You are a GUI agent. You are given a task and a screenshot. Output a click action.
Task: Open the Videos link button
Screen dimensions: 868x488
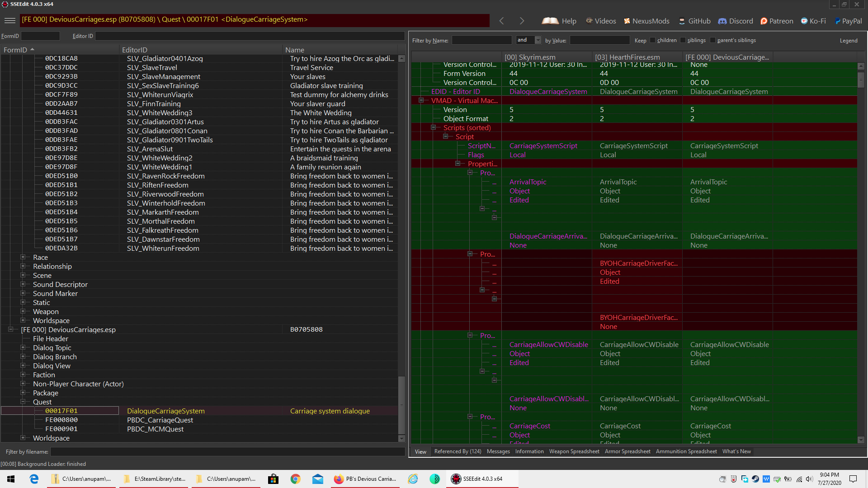[x=601, y=21]
